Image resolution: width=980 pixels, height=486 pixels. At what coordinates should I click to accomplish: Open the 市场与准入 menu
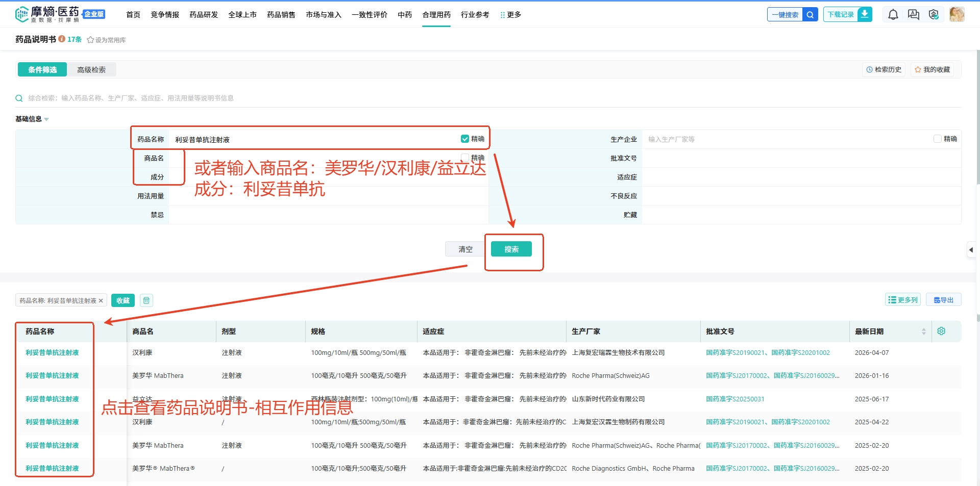pos(324,15)
